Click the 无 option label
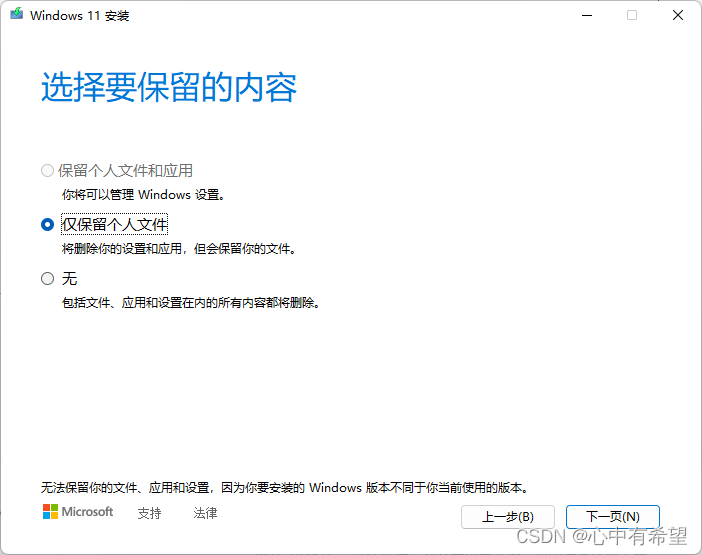The height and width of the screenshot is (555, 702). point(69,278)
